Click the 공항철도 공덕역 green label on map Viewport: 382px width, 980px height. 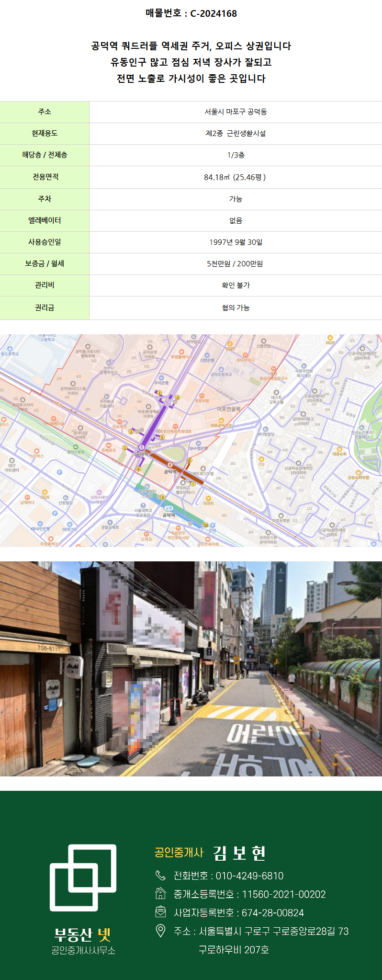169,508
